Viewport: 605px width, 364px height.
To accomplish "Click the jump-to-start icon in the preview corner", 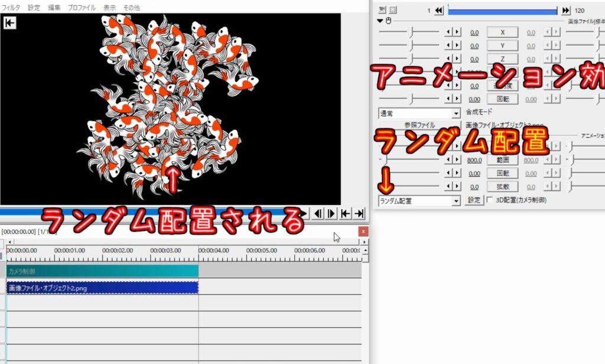I will 9,22.
